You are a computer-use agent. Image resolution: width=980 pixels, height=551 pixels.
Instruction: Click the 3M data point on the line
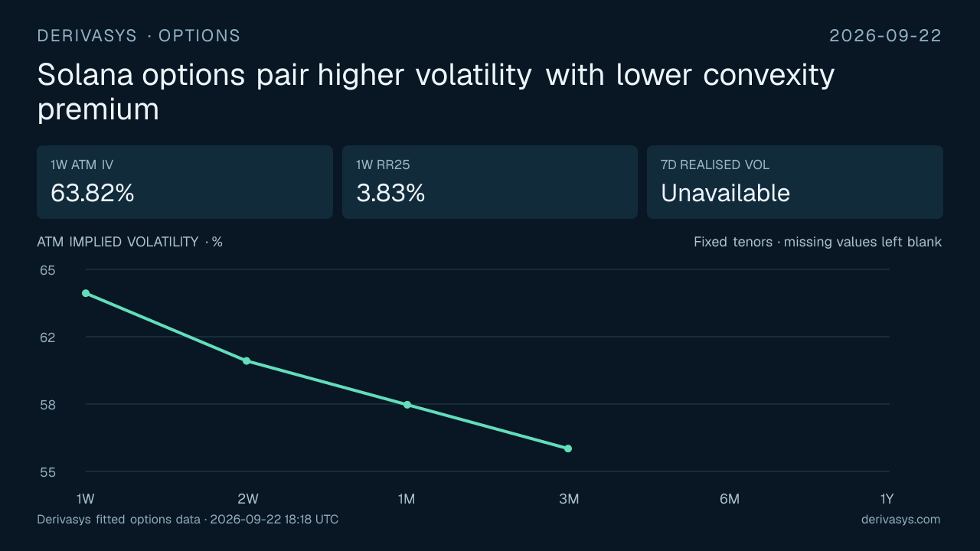[x=568, y=448]
